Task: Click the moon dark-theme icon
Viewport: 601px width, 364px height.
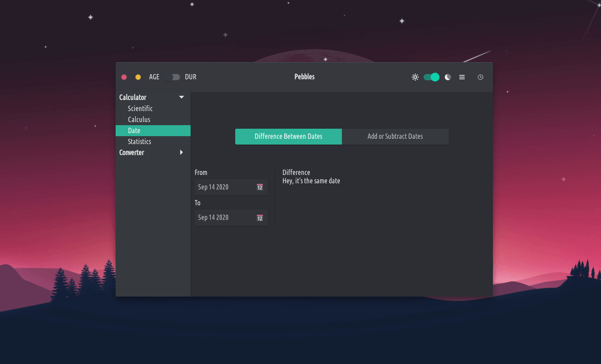Action: click(x=448, y=77)
